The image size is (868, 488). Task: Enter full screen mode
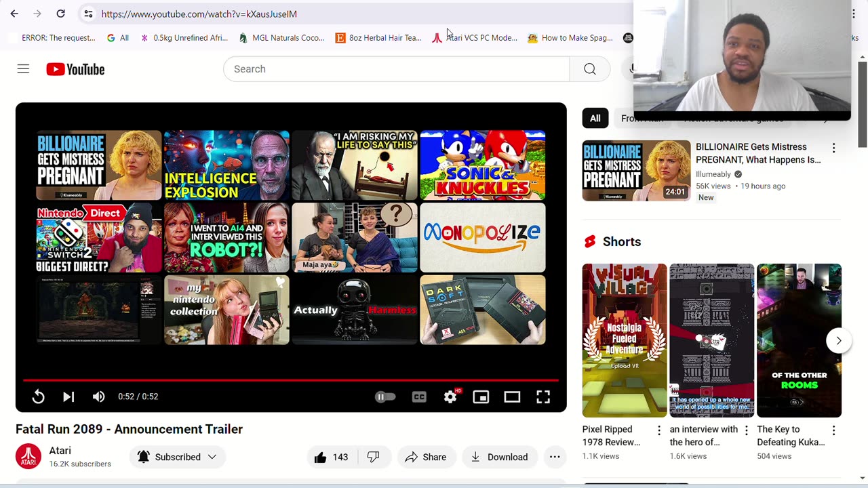pyautogui.click(x=543, y=397)
